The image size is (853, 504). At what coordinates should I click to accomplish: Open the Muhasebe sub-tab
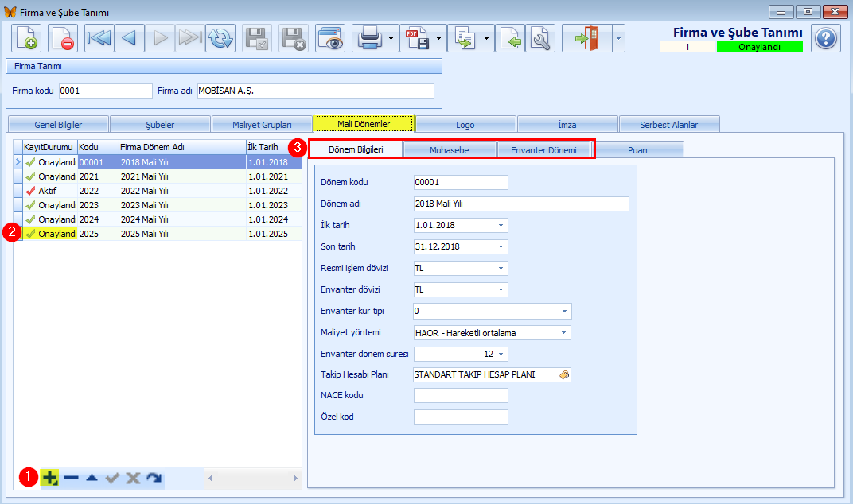click(x=450, y=150)
